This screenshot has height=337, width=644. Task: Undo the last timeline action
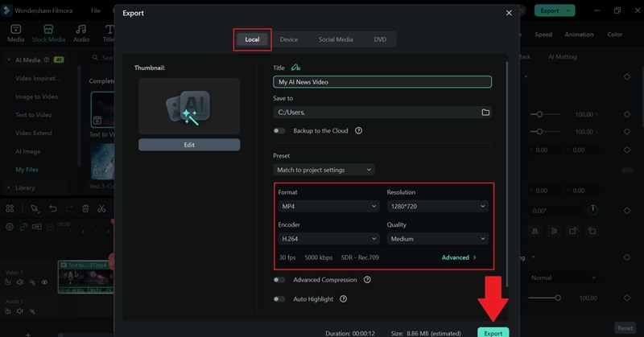53,208
